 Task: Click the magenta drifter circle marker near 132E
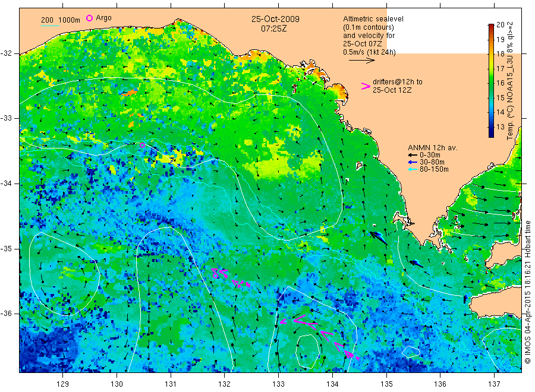pyautogui.click(x=215, y=276)
